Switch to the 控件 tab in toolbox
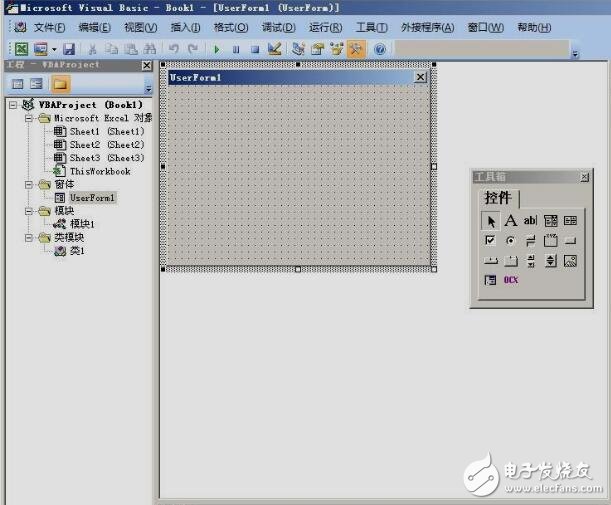This screenshot has width=611, height=505. (x=498, y=198)
